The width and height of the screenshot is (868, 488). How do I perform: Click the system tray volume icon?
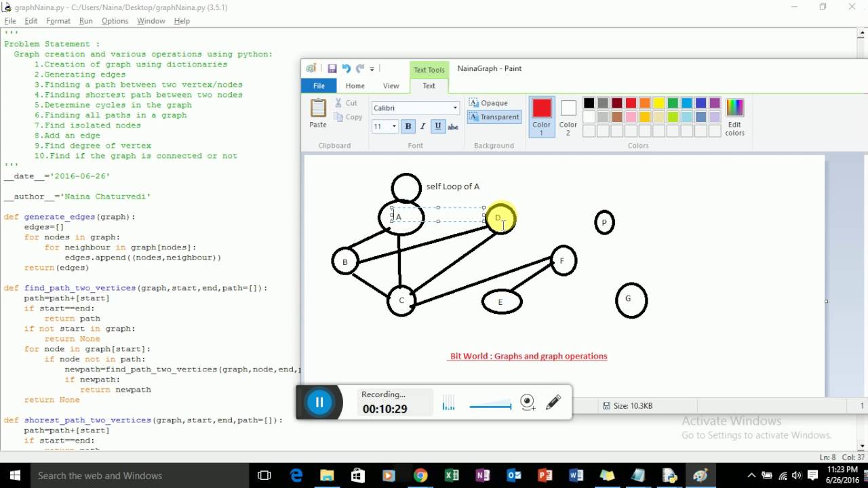pos(798,475)
